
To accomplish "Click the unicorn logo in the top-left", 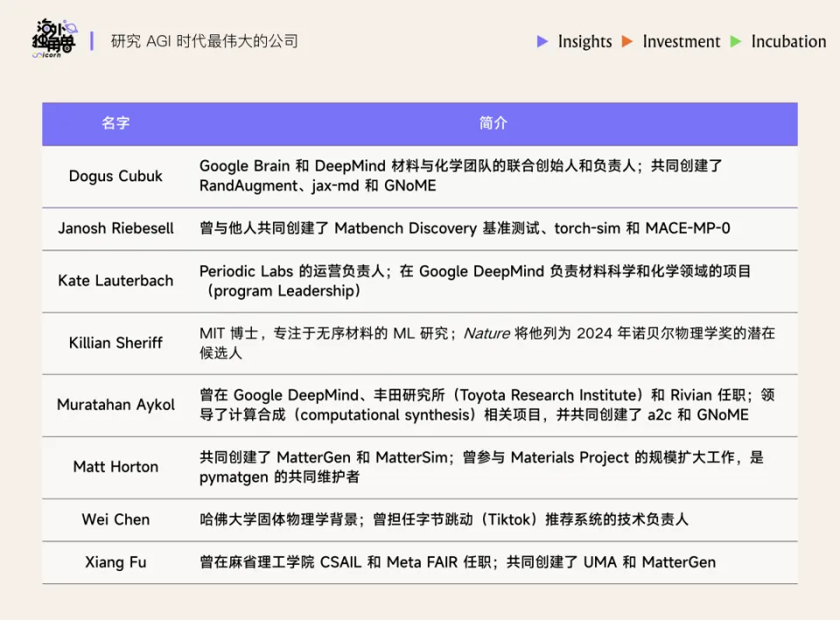I will 52,40.
